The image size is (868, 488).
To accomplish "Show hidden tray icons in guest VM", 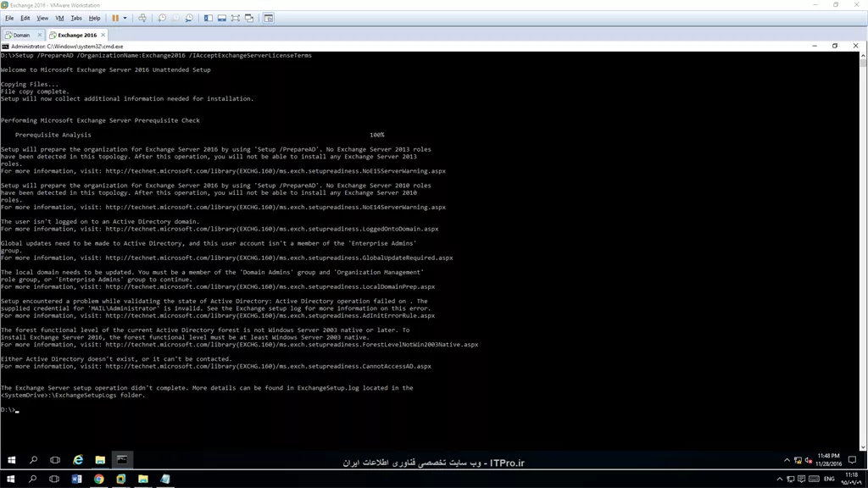I will (787, 460).
